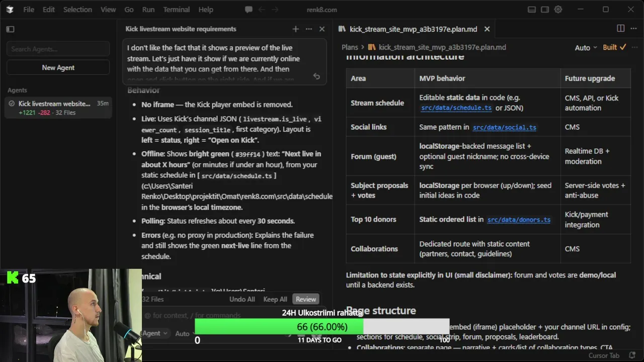Screen dimensions: 644x362
Task: Click the Search Agents field
Action: tap(58, 49)
